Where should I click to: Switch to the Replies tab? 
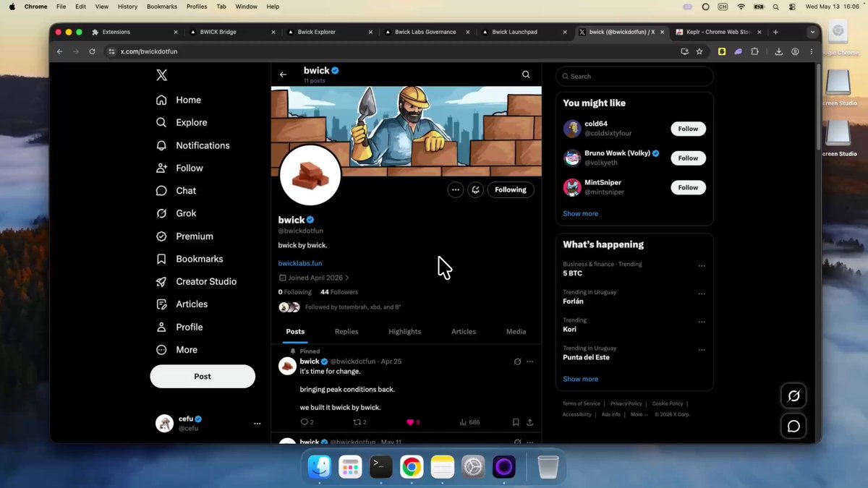[x=346, y=331]
